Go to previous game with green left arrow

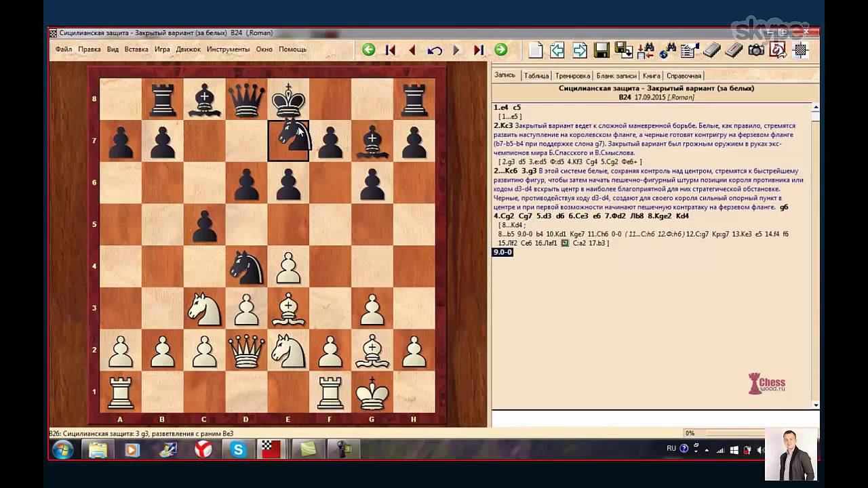pos(368,49)
